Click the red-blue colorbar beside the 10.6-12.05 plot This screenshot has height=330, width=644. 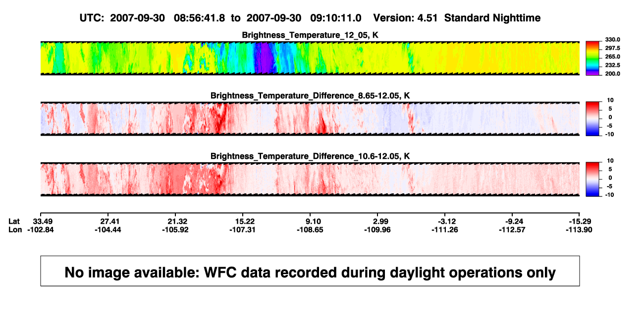tap(592, 179)
